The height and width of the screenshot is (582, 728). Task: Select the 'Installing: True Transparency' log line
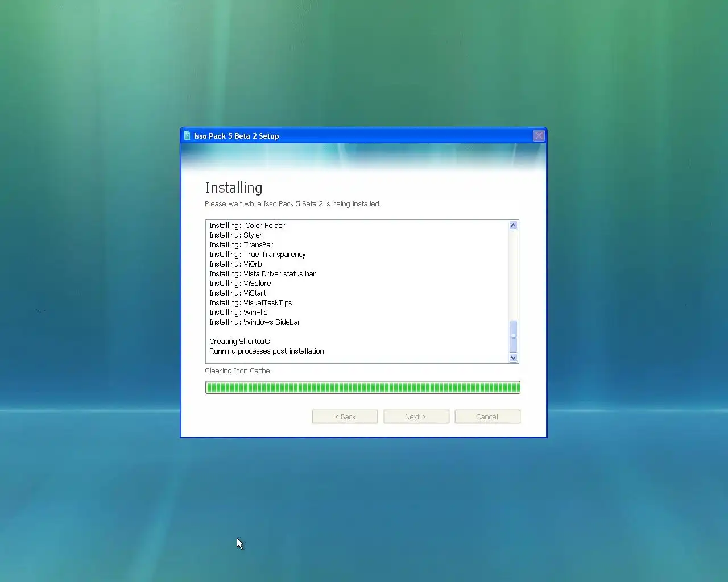(257, 255)
